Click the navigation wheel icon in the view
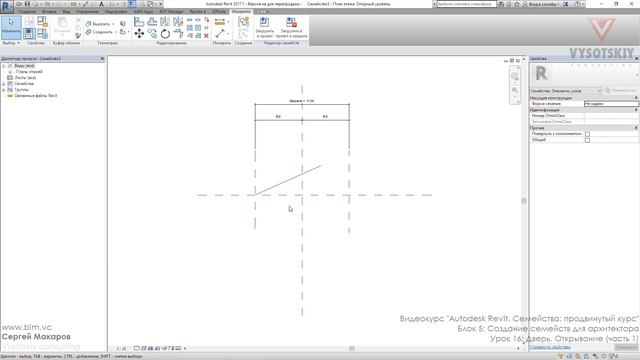This screenshot has height=360, width=640. pos(515,76)
